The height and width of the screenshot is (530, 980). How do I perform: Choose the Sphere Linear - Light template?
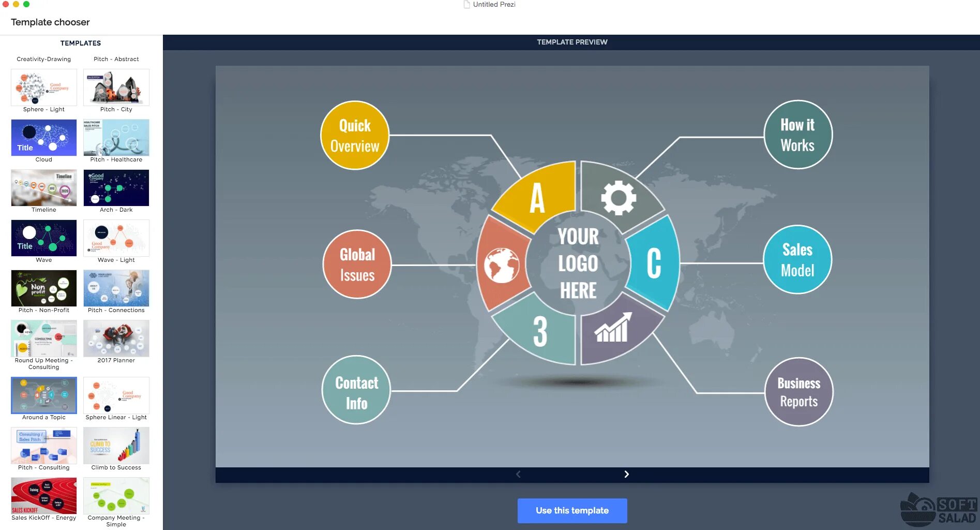coord(116,395)
